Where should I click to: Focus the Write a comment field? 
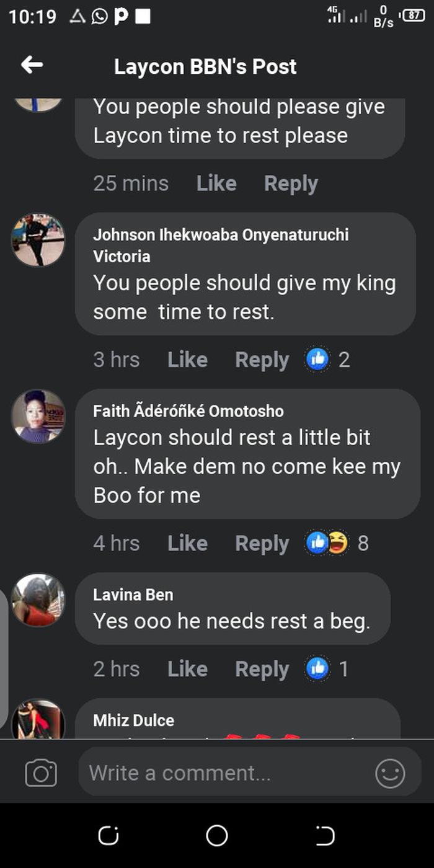click(223, 773)
